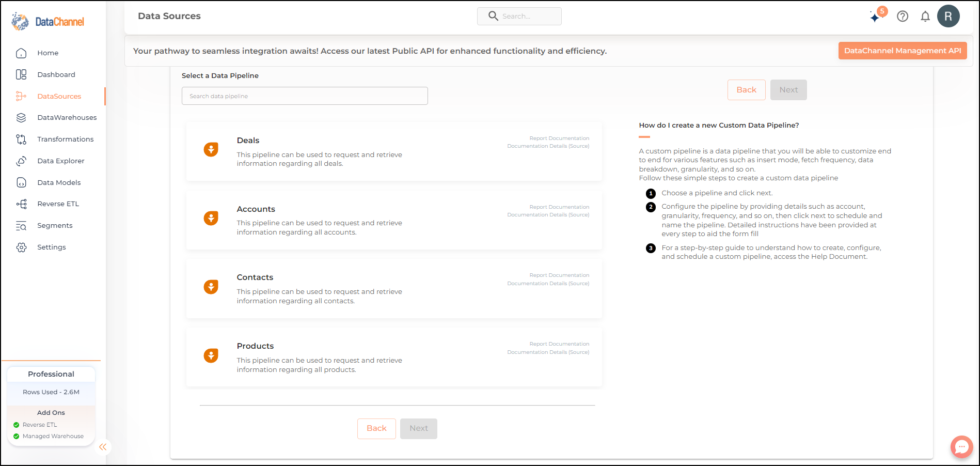This screenshot has height=466, width=980.
Task: Click the DataChannel Management API button
Action: point(903,51)
